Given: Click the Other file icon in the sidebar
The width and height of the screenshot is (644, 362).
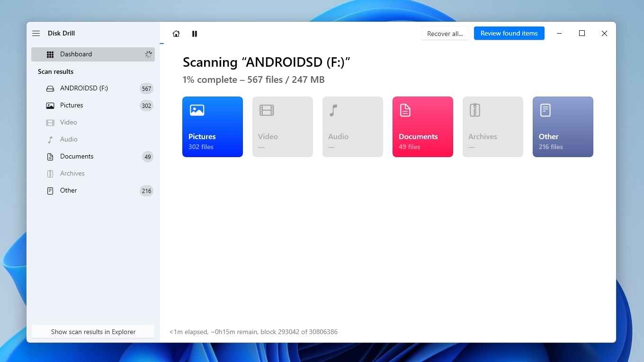Looking at the screenshot, I should click(x=50, y=190).
